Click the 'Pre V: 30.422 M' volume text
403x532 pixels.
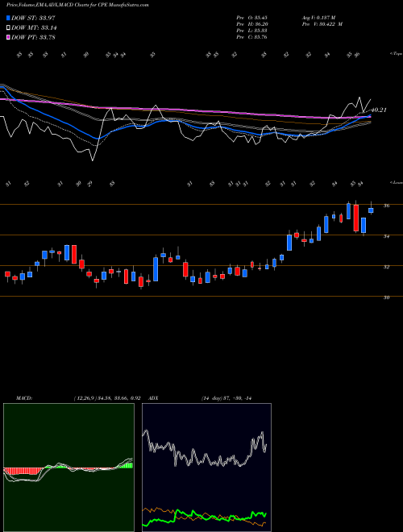[x=322, y=24]
